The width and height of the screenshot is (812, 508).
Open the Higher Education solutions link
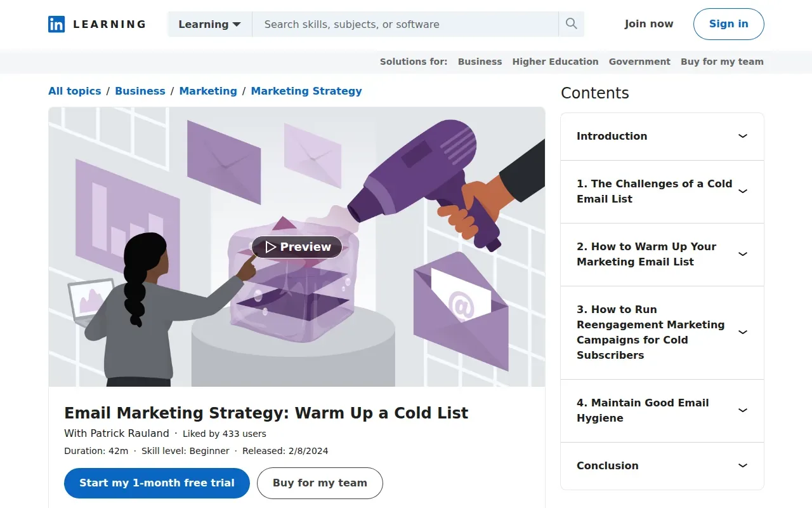tap(555, 62)
